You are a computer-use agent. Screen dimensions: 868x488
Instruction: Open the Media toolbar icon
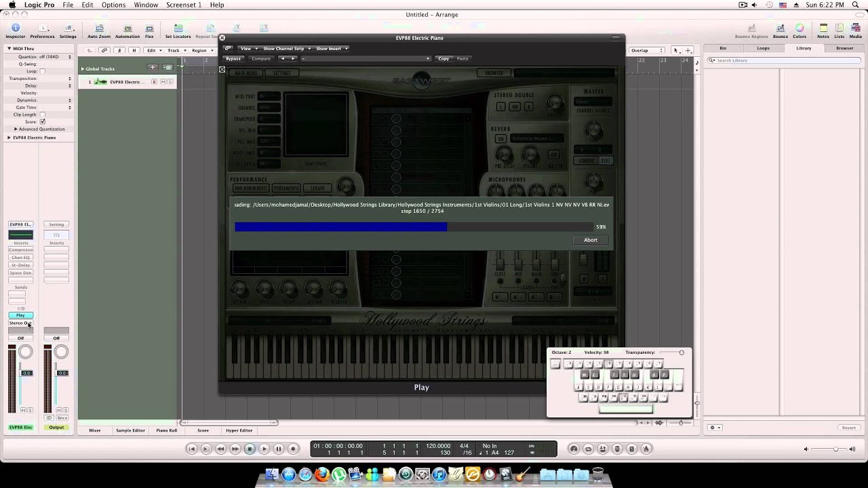pos(856,31)
